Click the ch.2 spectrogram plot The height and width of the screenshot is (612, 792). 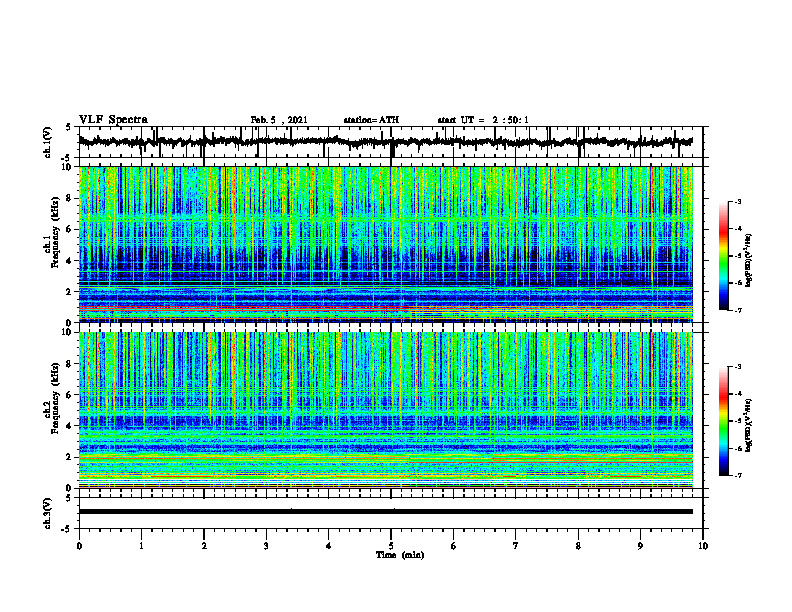tap(386, 410)
